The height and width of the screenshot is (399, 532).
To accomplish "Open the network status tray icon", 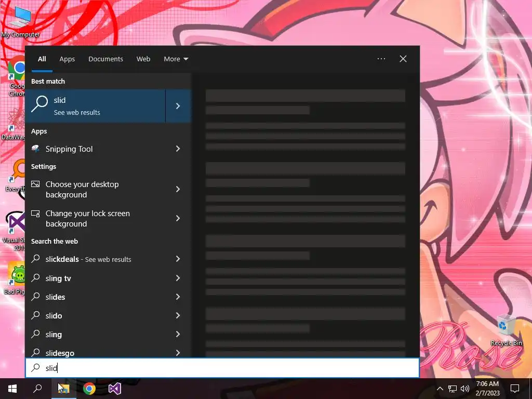I will 453,389.
